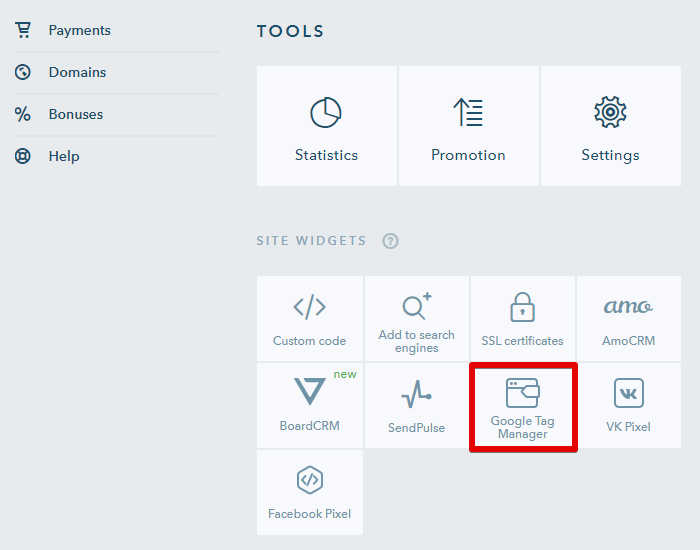700x550 pixels.
Task: Open the VK Pixel widget label
Action: (628, 427)
